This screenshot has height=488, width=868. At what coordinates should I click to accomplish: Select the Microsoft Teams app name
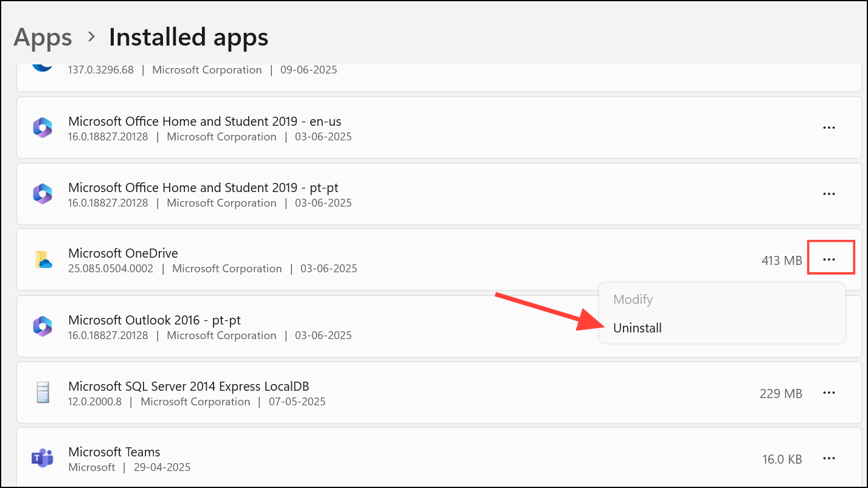tap(114, 452)
